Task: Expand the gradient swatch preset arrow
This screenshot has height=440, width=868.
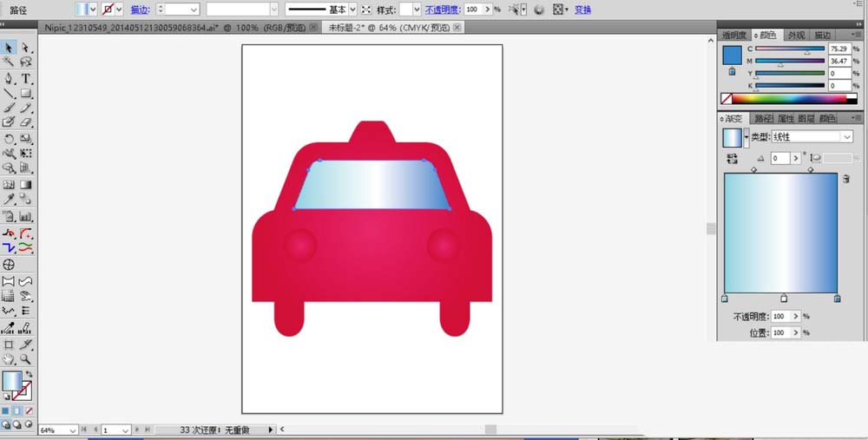Action: [x=746, y=137]
